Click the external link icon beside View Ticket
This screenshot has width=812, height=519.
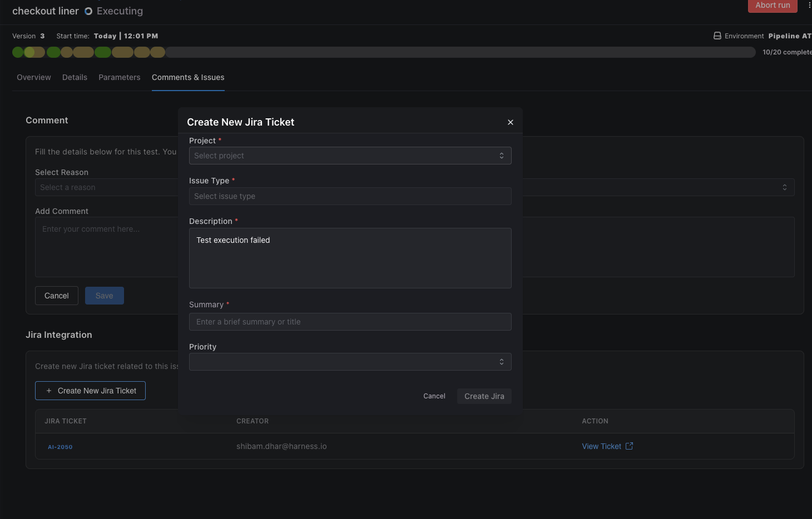click(x=629, y=446)
